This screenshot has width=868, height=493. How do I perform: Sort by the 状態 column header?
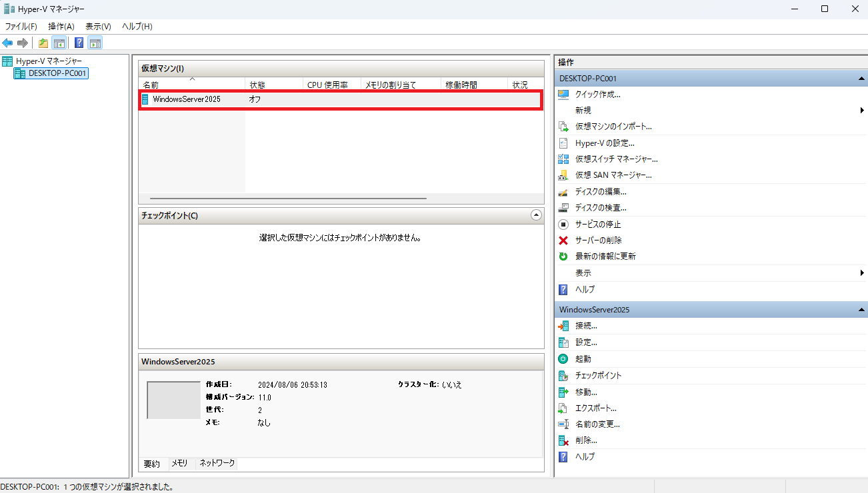(x=274, y=85)
